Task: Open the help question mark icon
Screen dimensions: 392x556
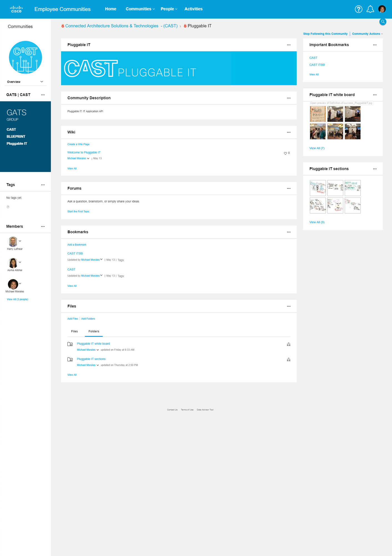Action: pos(358,9)
